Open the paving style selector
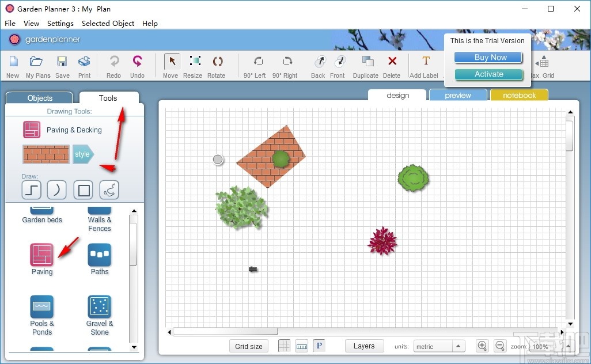 82,154
